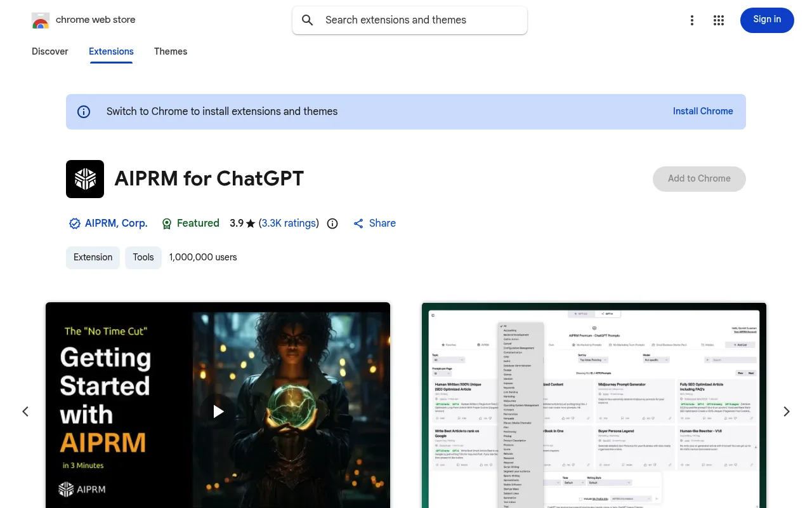
Task: Open the Themes tab
Action: coord(171,51)
